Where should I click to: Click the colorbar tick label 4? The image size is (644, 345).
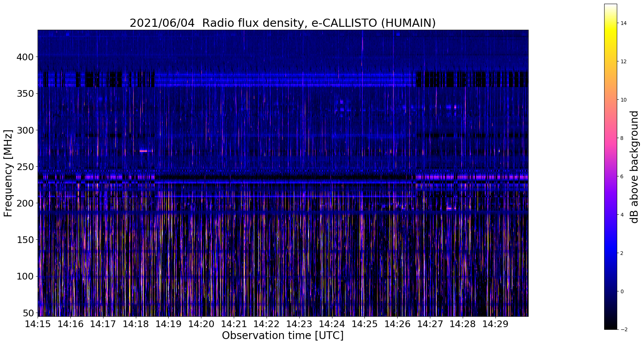(622, 215)
